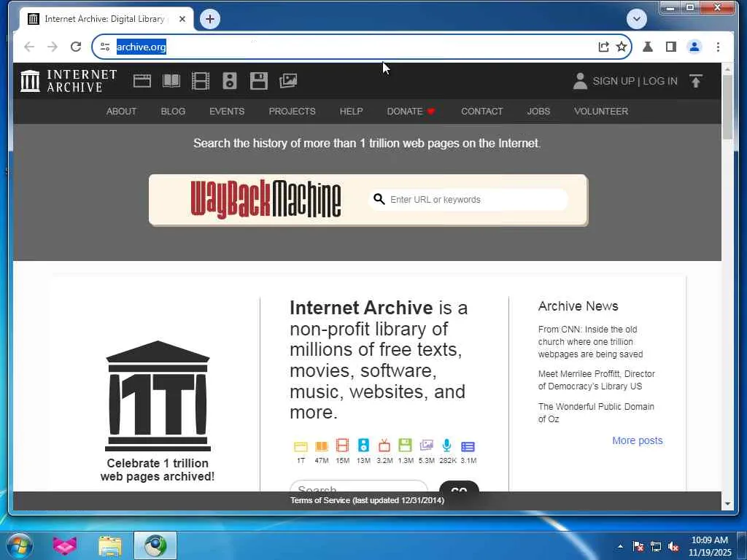This screenshot has width=747, height=560.
Task: Click the page vertical scrollbar thumb
Action: point(727,106)
